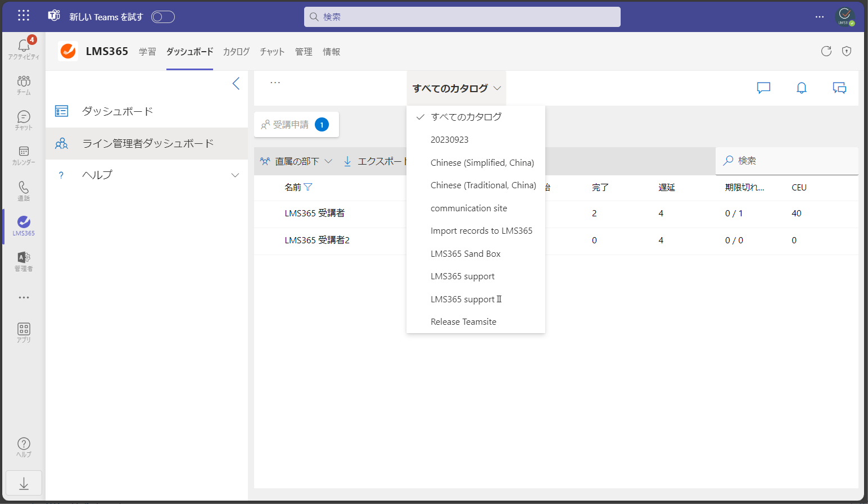Reload the LMS365 tab

click(x=826, y=51)
